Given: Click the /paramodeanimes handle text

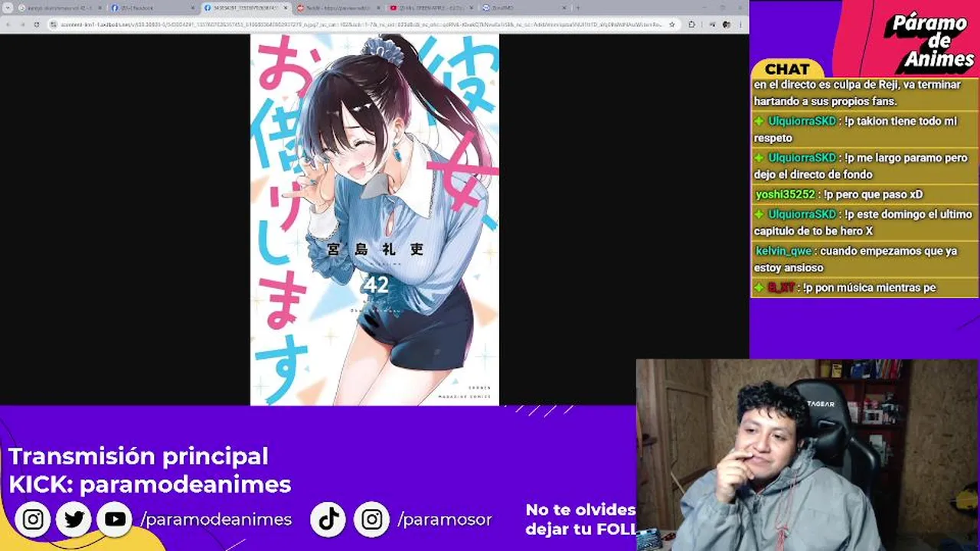Looking at the screenshot, I should [x=216, y=520].
